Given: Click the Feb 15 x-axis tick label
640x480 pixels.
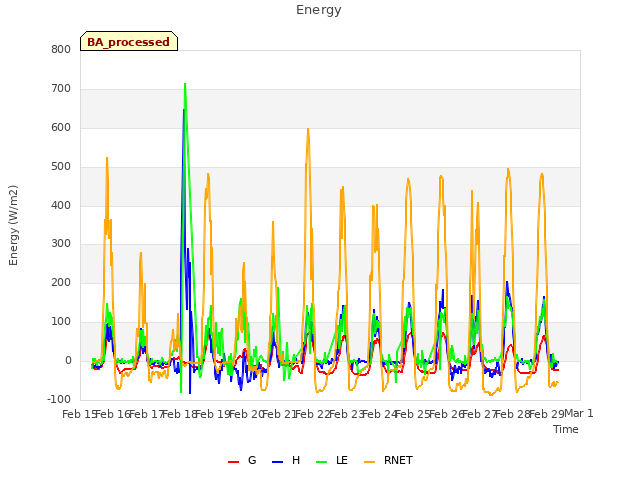Looking at the screenshot, I should 80,414.
